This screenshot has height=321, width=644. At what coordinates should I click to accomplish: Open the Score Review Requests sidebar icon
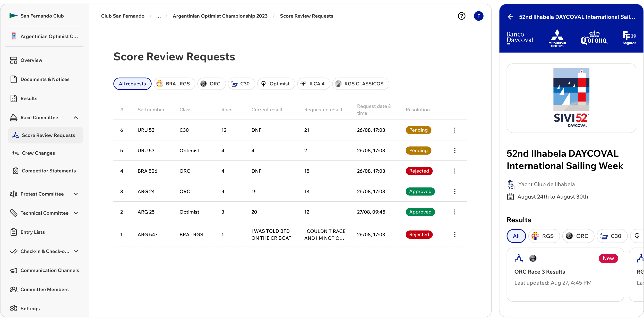point(15,135)
